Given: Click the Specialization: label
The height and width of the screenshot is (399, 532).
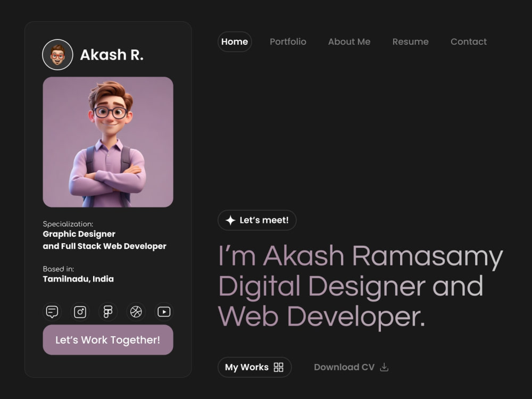Looking at the screenshot, I should [68, 224].
